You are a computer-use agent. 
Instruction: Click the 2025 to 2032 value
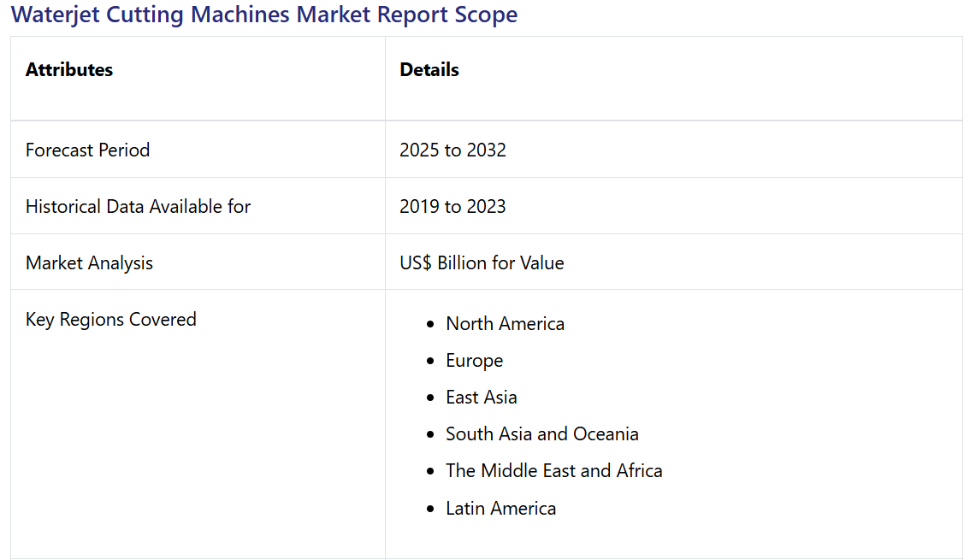click(x=452, y=150)
